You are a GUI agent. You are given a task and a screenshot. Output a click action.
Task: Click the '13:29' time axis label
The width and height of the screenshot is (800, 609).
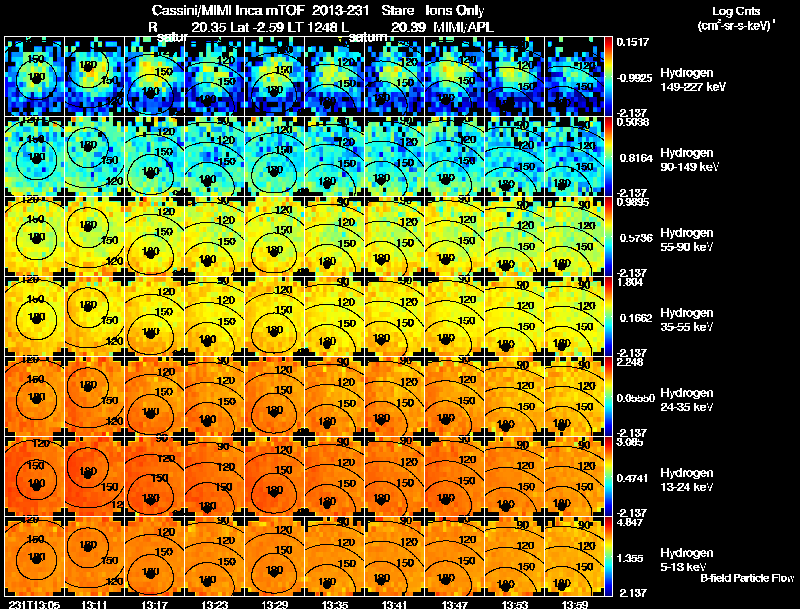pyautogui.click(x=274, y=604)
